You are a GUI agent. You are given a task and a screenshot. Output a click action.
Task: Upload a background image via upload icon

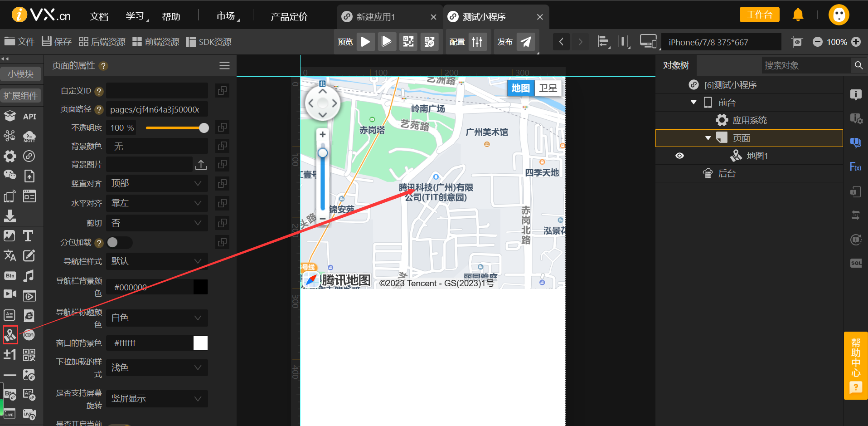pos(201,165)
